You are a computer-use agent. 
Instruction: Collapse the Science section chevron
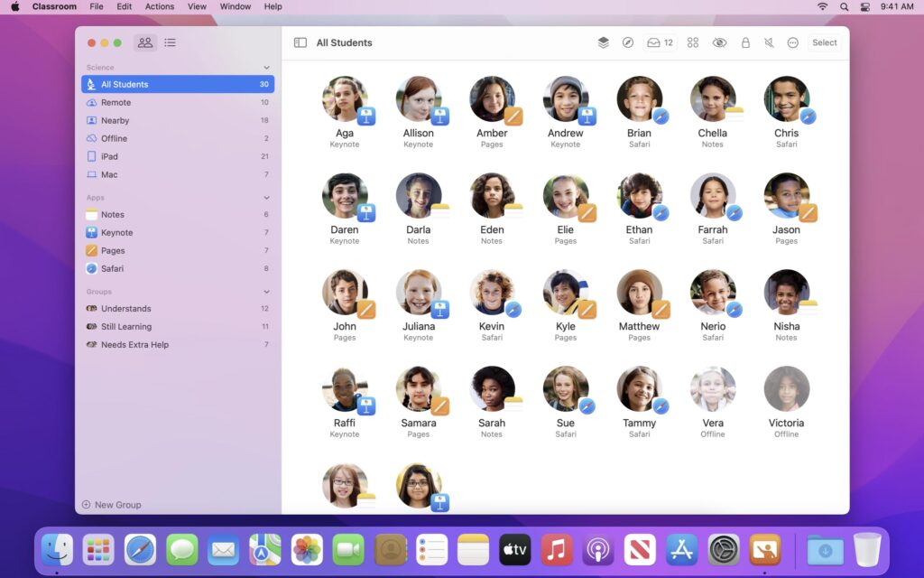(x=266, y=68)
